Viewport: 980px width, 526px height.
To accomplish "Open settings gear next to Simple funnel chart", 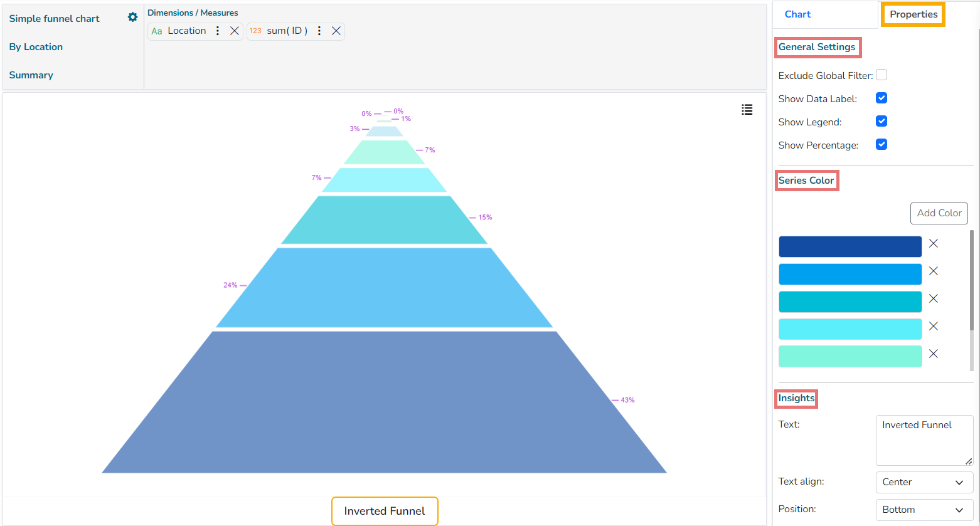I will (132, 18).
